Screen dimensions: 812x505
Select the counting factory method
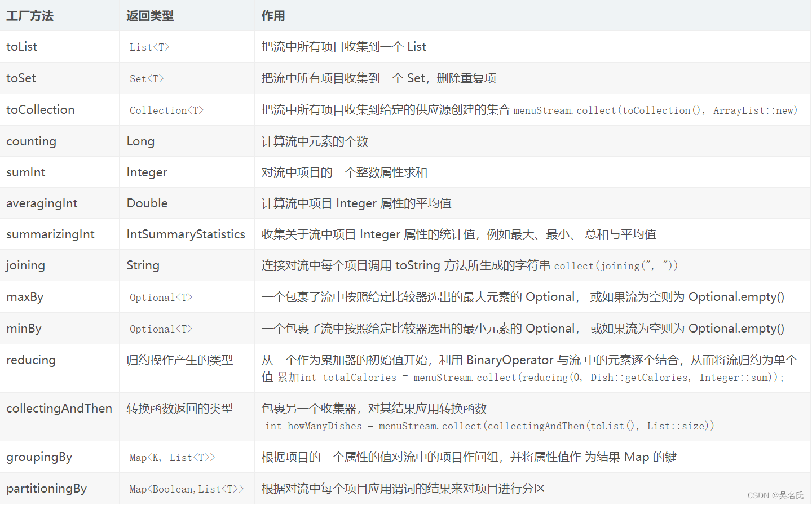click(x=31, y=141)
